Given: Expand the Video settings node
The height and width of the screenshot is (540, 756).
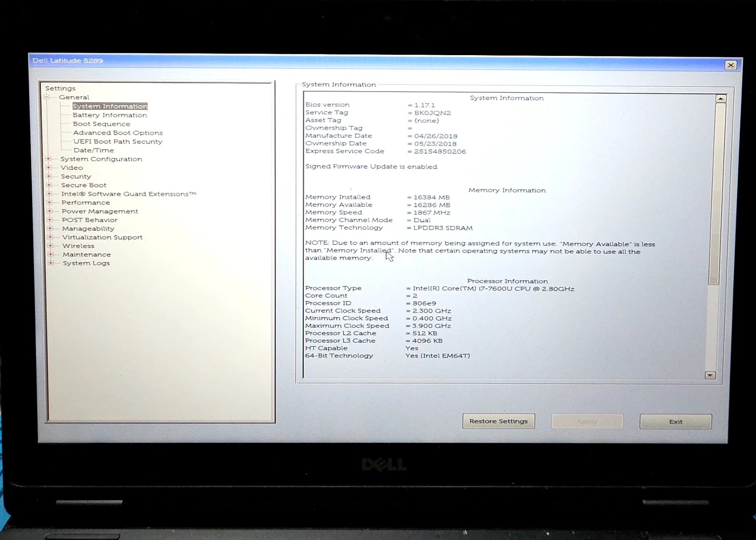Looking at the screenshot, I should (48, 167).
